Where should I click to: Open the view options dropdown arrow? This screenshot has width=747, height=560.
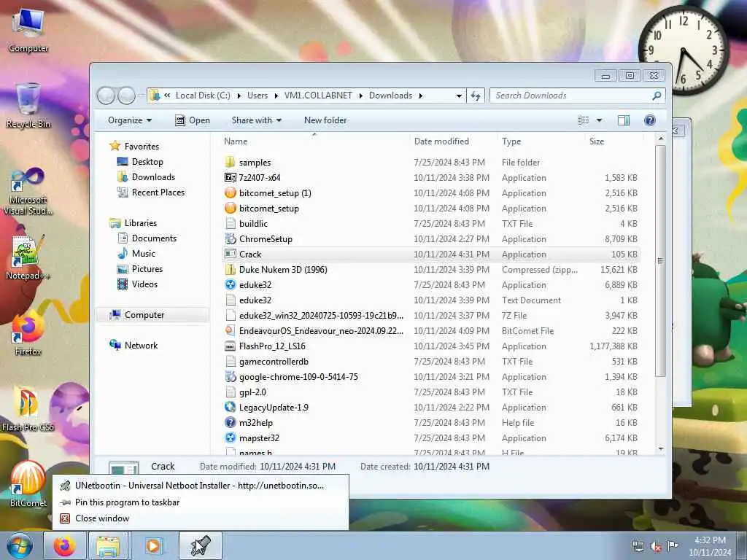tap(600, 120)
